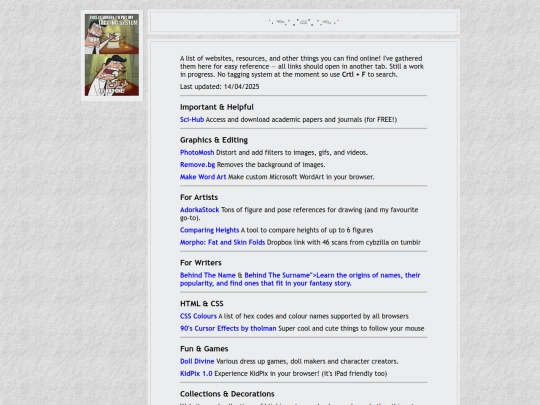Click the 'Crtl + F' bold text
Image resolution: width=540 pixels, height=405 pixels.
[x=354, y=74]
